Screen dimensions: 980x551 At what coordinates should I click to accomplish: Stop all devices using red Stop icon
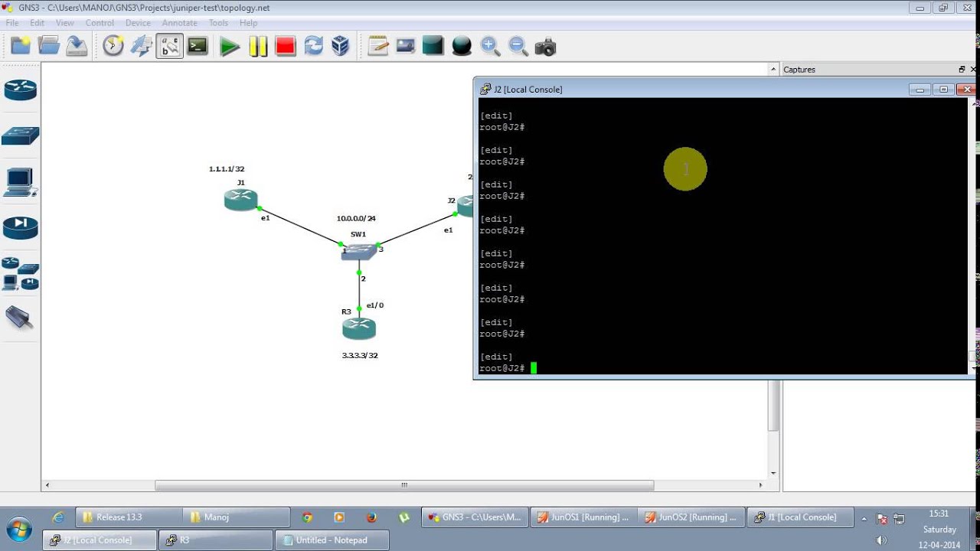pyautogui.click(x=284, y=46)
